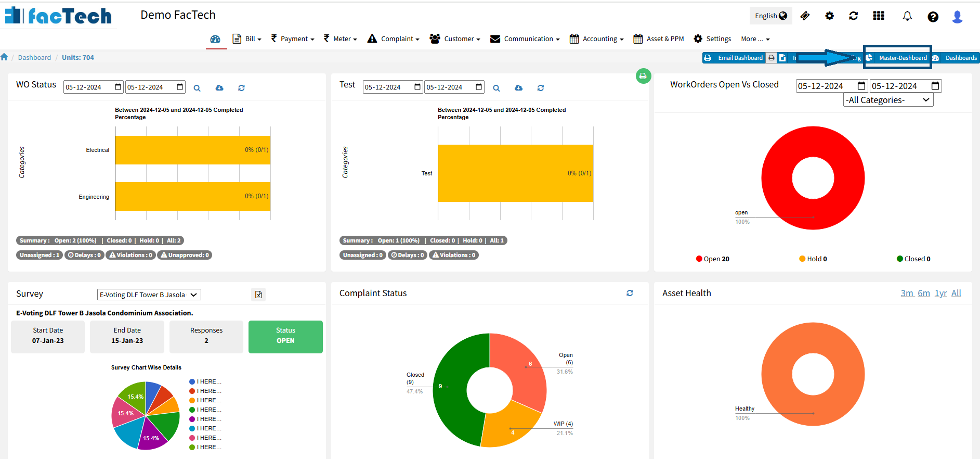Export the Survey to Excel icon
Viewport: 980px width, 459px height.
[x=258, y=295]
